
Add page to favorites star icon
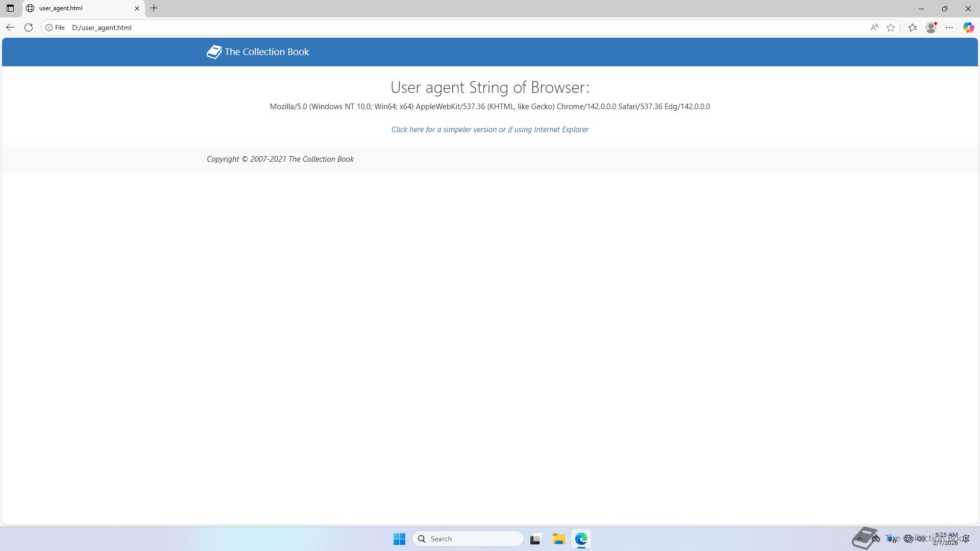click(891, 28)
